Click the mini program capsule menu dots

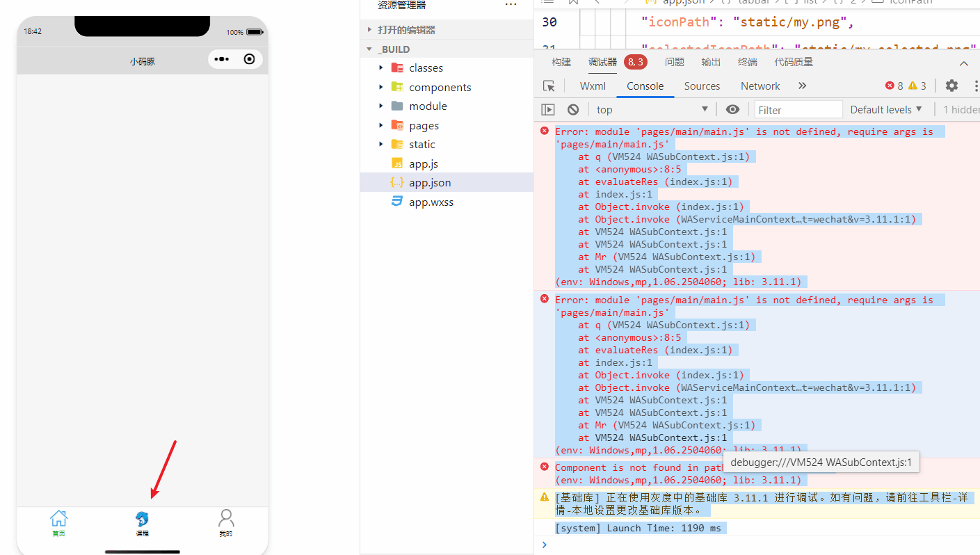tap(222, 60)
